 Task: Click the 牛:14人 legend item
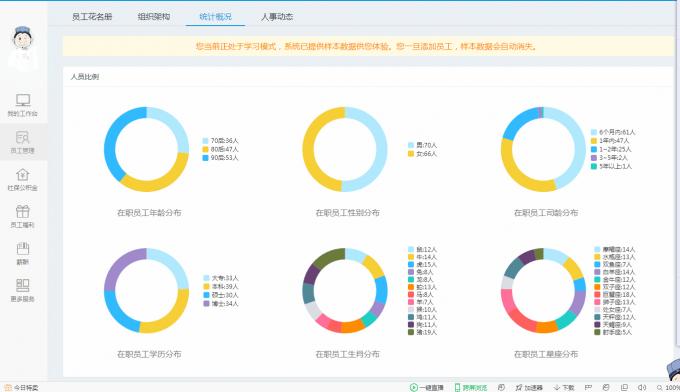(x=423, y=257)
